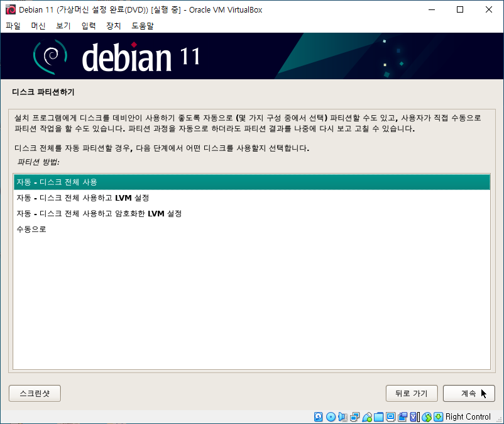Click the 계속 button
The height and width of the screenshot is (424, 504).
click(469, 393)
